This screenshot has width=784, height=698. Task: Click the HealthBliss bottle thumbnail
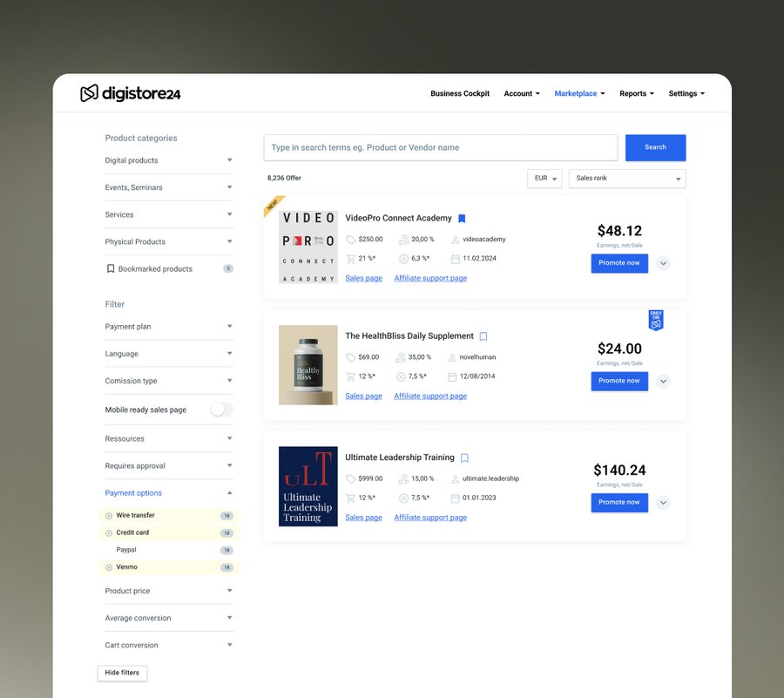click(308, 365)
